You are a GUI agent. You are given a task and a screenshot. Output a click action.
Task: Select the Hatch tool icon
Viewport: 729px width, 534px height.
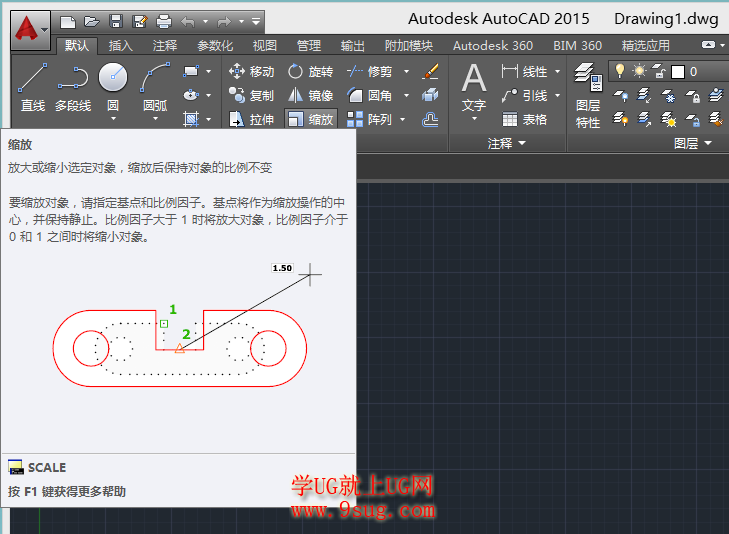(x=191, y=119)
